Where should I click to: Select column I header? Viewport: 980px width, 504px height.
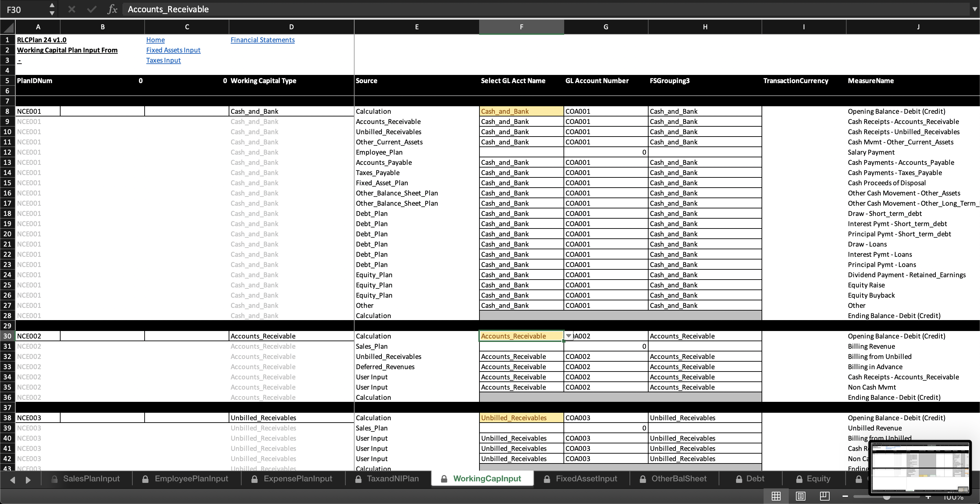pos(804,27)
